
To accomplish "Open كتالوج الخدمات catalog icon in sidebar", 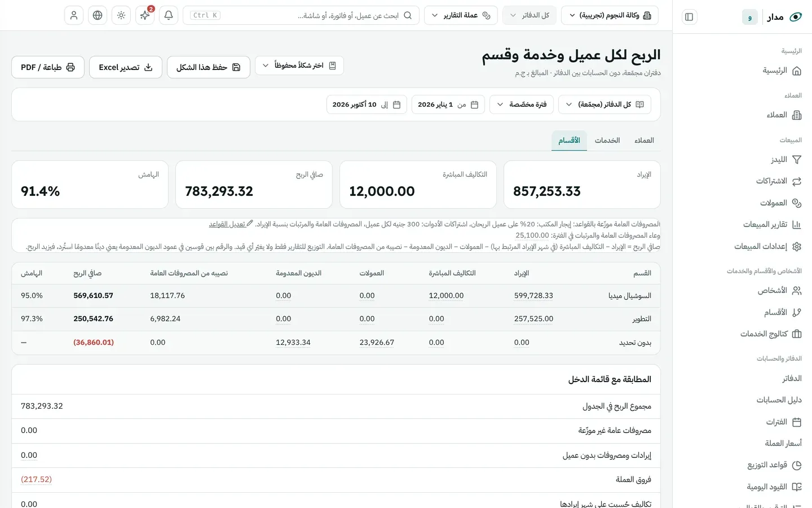I will (x=797, y=334).
